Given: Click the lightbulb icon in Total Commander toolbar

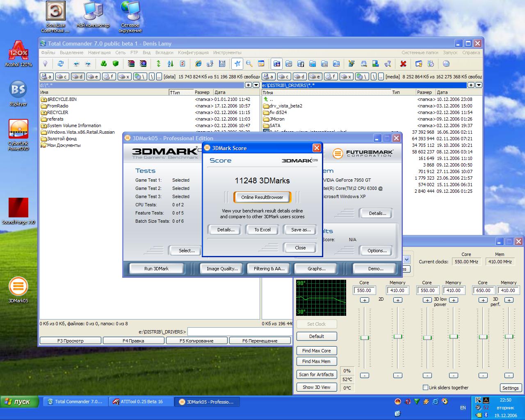Looking at the screenshot, I should coord(46,64).
